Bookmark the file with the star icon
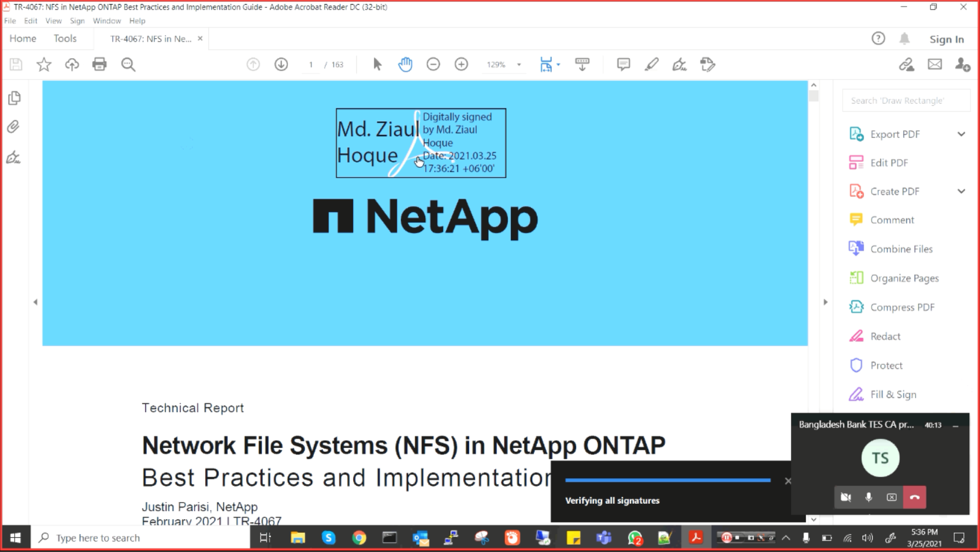Image resolution: width=980 pixels, height=552 pixels. (x=44, y=64)
